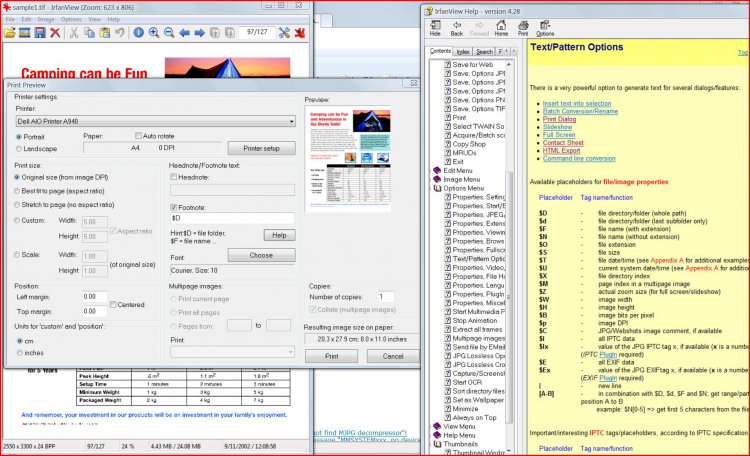Image resolution: width=750 pixels, height=456 pixels.
Task: Click the Open folder icon in IrfanView toolbar
Action: tap(10, 33)
